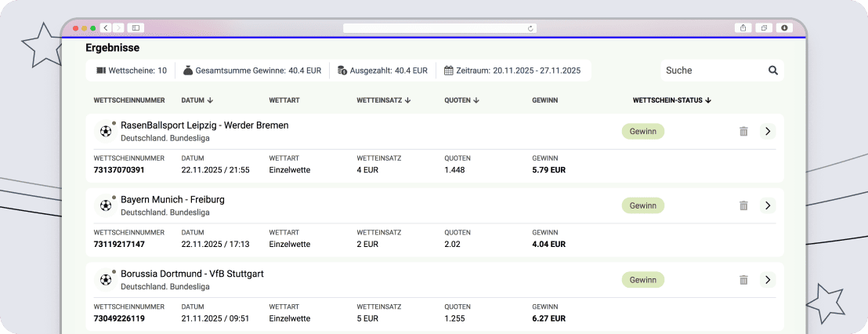Sort results by Quoten header
This screenshot has width=868, height=334.
(461, 100)
